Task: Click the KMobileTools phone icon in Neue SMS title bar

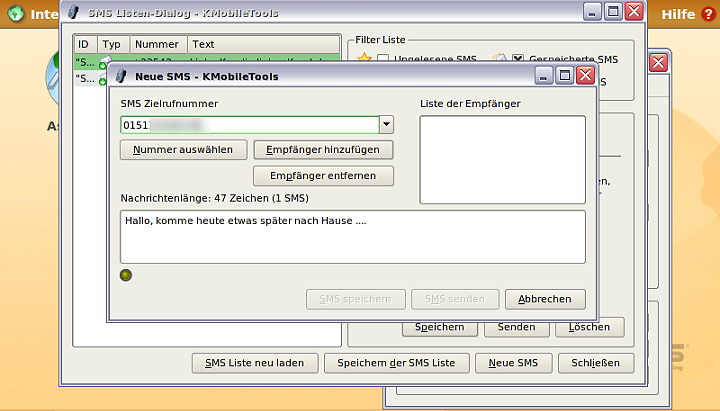Action: [121, 76]
